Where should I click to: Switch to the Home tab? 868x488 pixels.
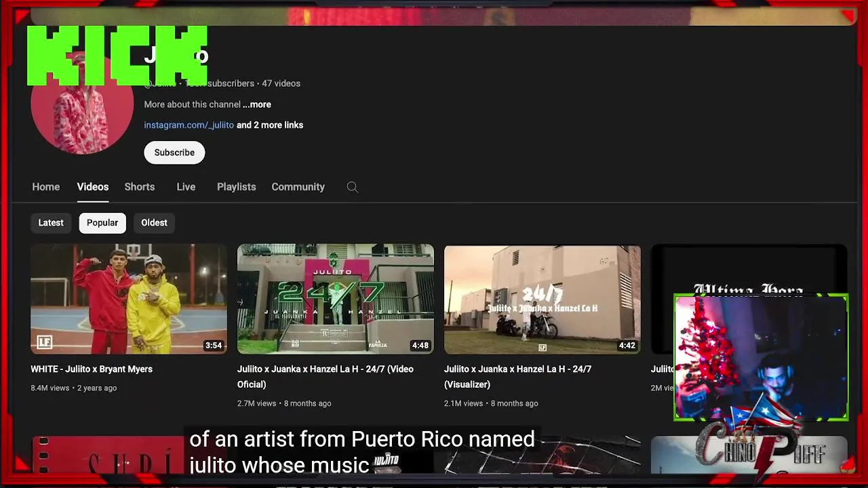[46, 187]
